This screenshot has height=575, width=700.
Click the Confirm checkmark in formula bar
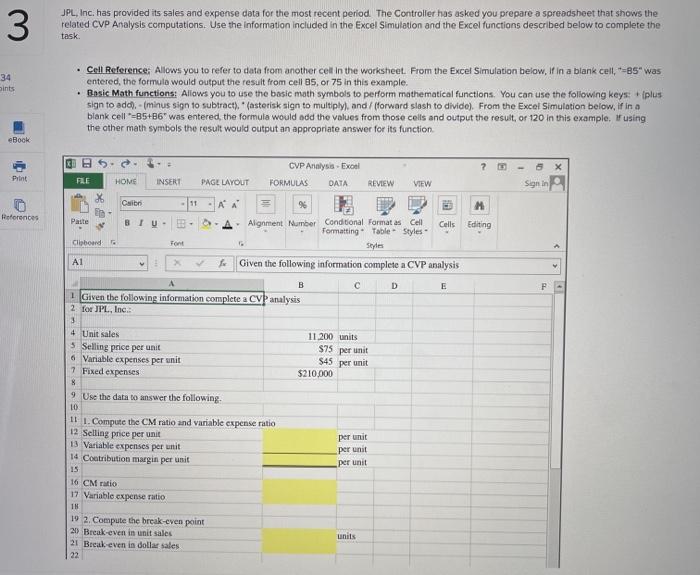click(200, 263)
